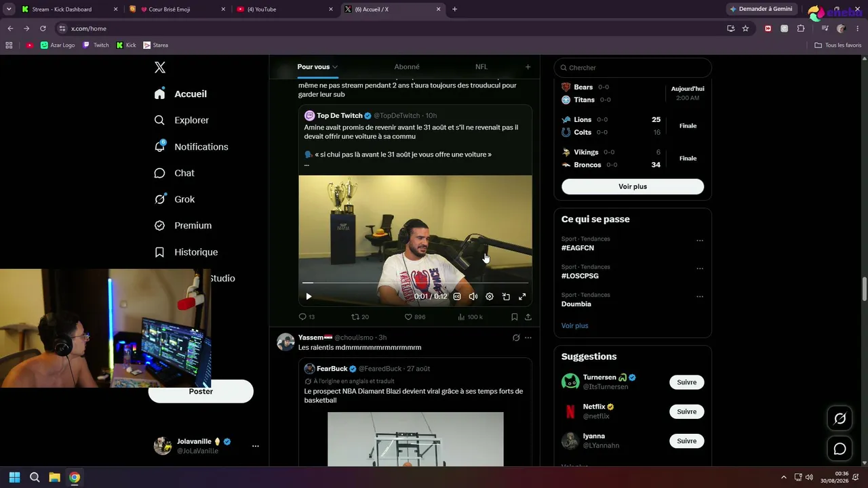868x488 pixels.
Task: Click the X logo in the sidebar
Action: (x=160, y=67)
